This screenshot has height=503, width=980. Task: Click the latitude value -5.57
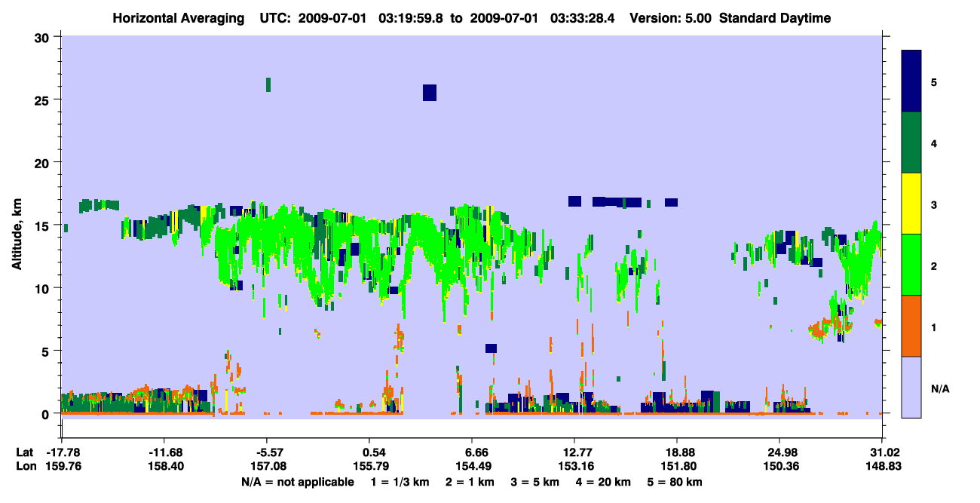pos(269,452)
